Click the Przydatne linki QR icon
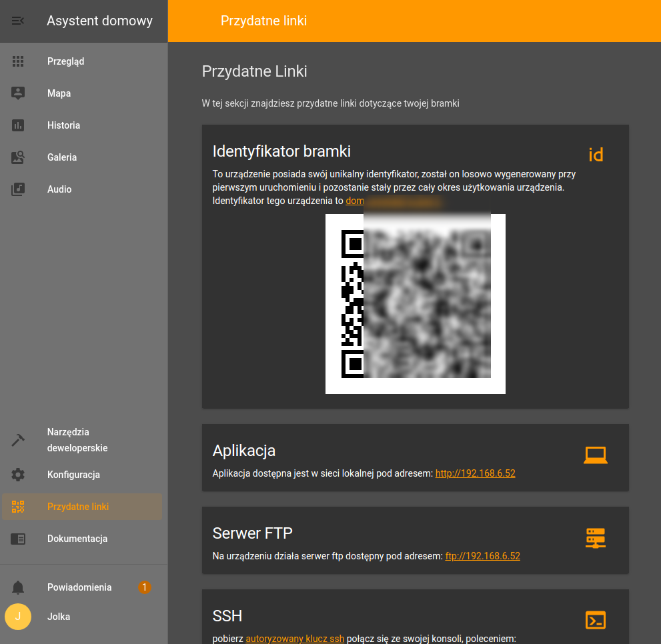661x644 pixels. pos(18,507)
